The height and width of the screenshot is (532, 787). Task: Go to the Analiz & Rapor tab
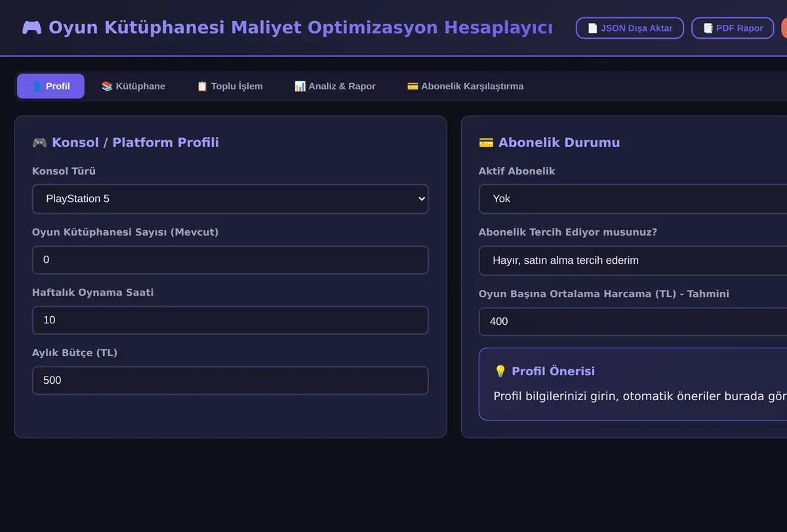tap(334, 86)
